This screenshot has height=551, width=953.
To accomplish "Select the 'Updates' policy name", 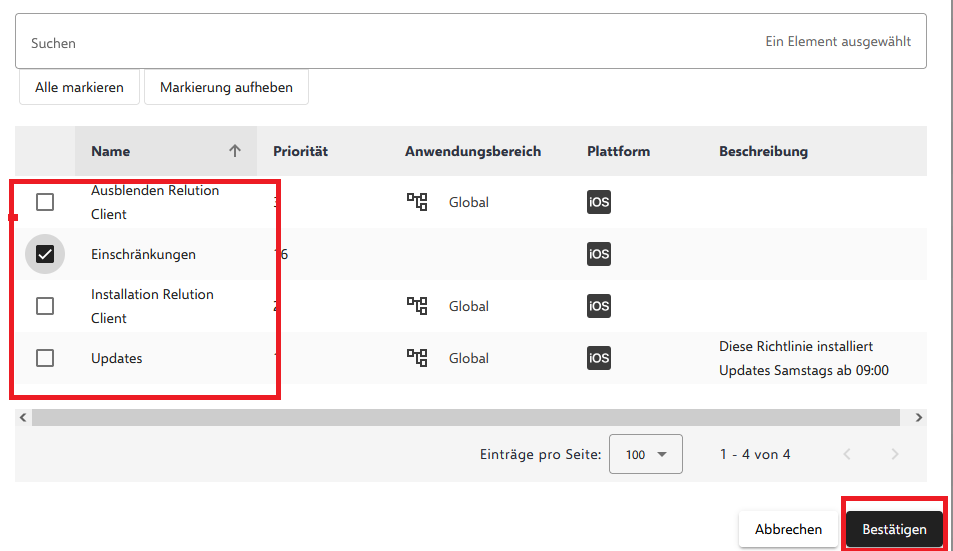I will click(x=117, y=358).
